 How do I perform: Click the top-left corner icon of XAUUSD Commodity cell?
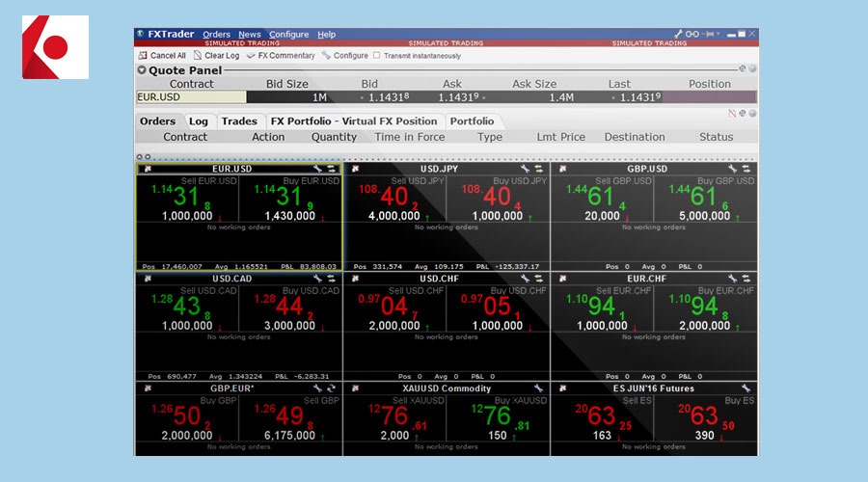355,388
